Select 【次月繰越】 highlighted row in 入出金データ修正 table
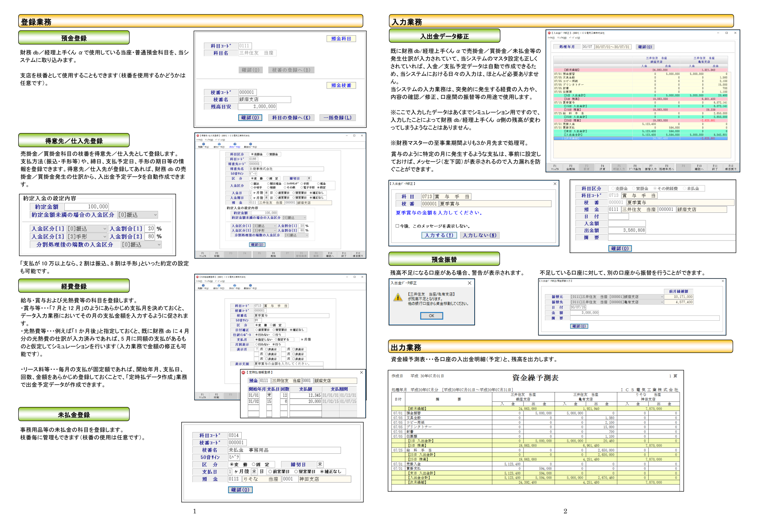 640,138
